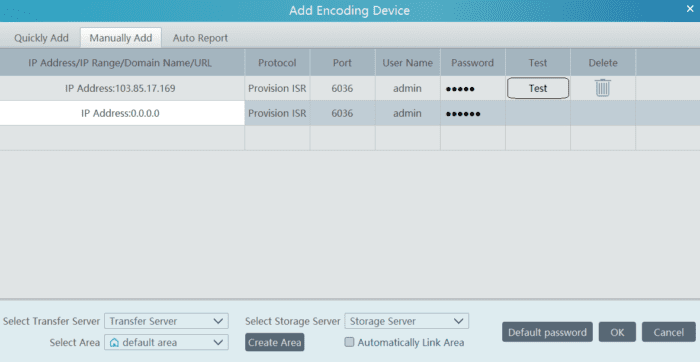The width and height of the screenshot is (700, 362).
Task: Click the Password column header
Action: [473, 63]
